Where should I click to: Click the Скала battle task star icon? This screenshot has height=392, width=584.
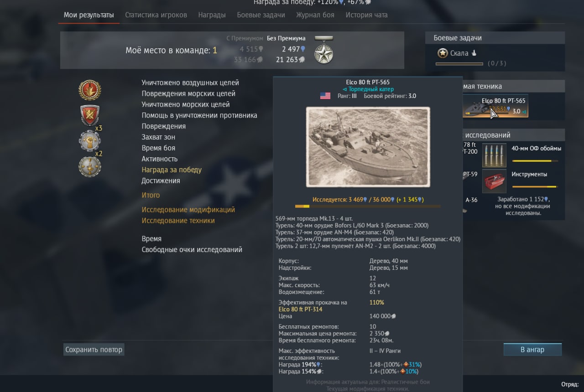(442, 53)
